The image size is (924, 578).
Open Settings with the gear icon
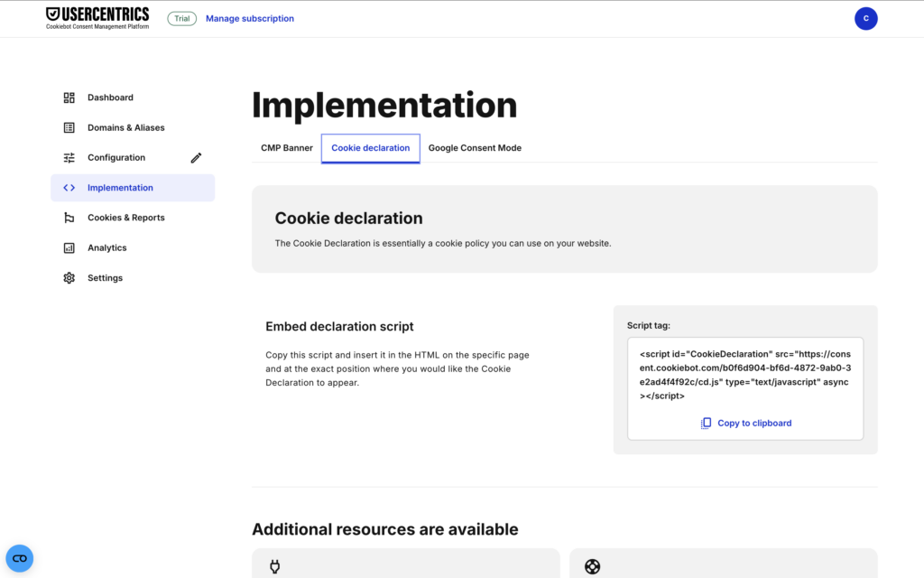coord(69,277)
